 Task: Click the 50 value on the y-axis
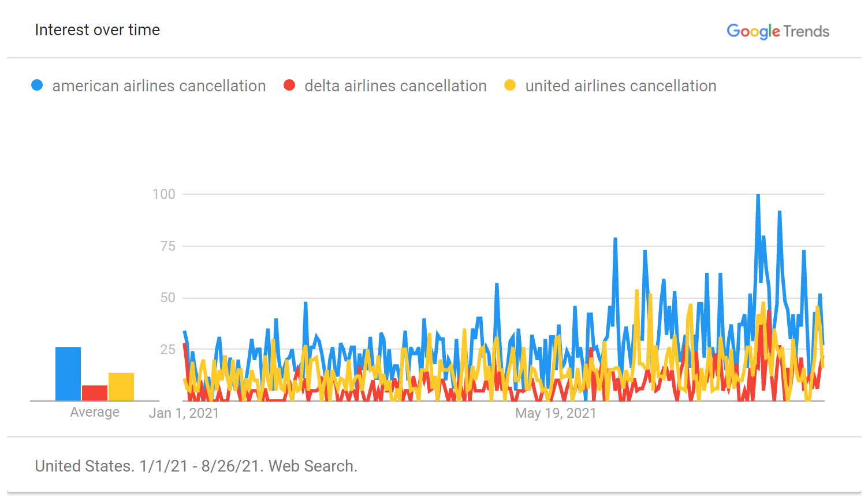[x=167, y=298]
